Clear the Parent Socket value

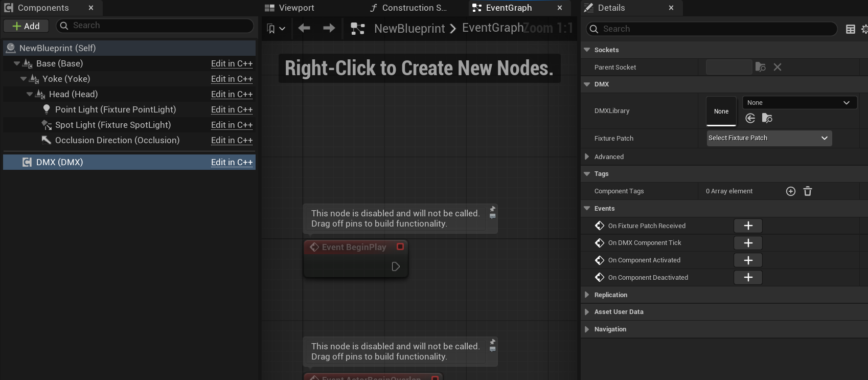pyautogui.click(x=778, y=67)
